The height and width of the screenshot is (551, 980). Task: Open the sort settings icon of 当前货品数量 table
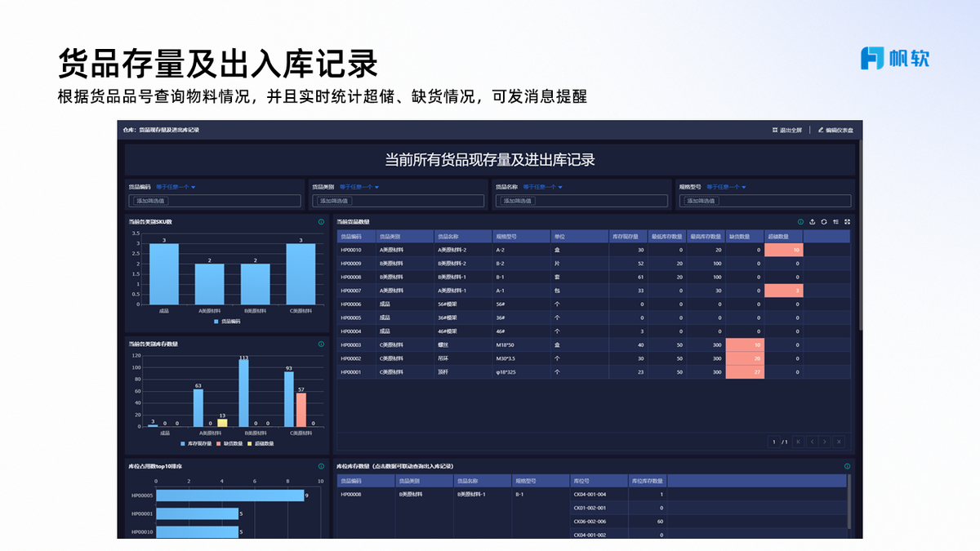[x=835, y=222]
